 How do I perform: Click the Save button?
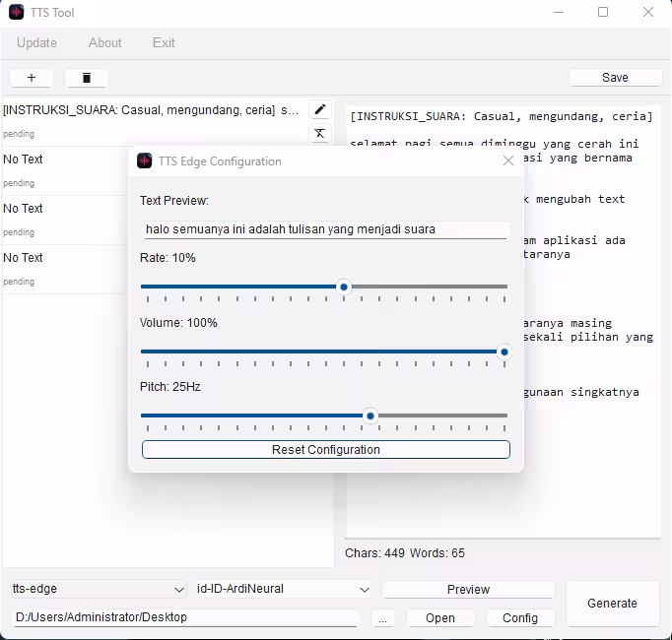tap(615, 78)
